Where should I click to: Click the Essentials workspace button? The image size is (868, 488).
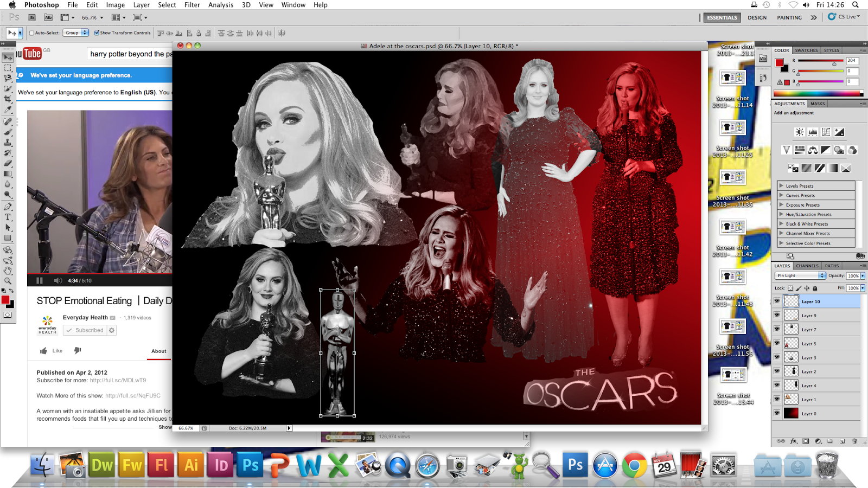722,18
